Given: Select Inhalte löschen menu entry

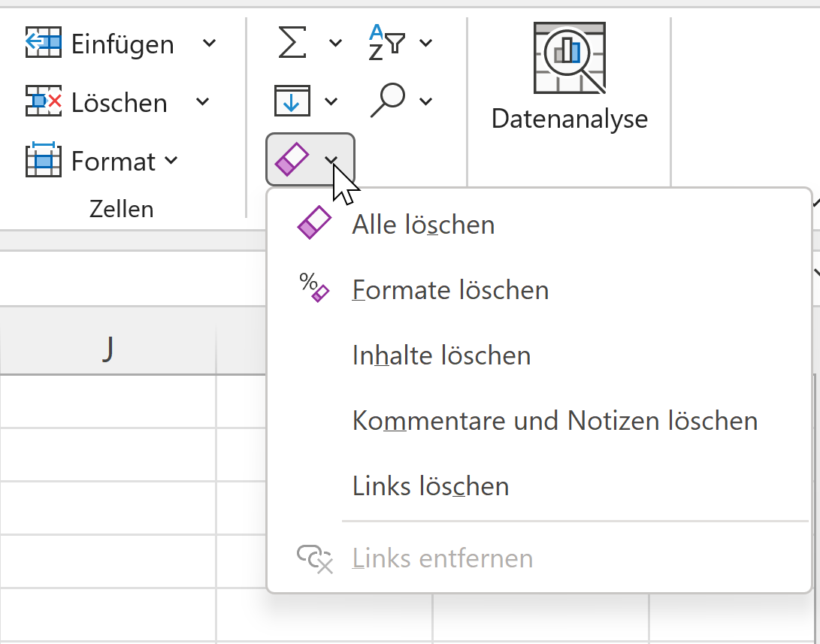Looking at the screenshot, I should (x=539, y=355).
